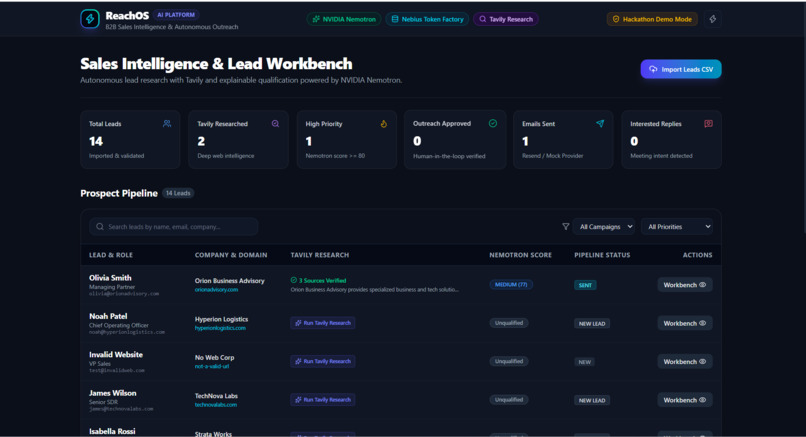Screen dimensions: 806x437
Task: Click the High Priority stat card
Action: pos(346,139)
